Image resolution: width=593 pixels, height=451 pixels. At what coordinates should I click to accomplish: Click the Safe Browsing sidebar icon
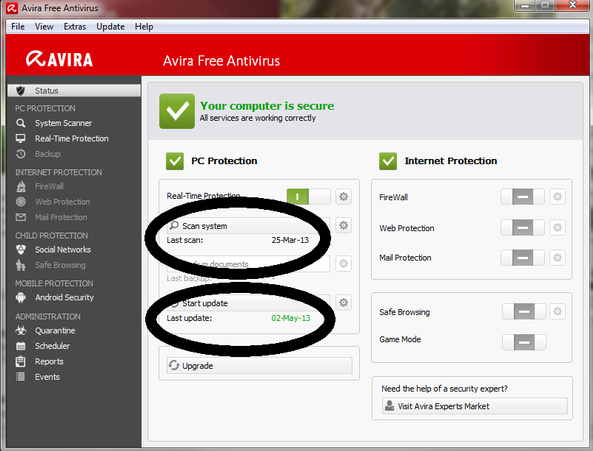[x=21, y=265]
